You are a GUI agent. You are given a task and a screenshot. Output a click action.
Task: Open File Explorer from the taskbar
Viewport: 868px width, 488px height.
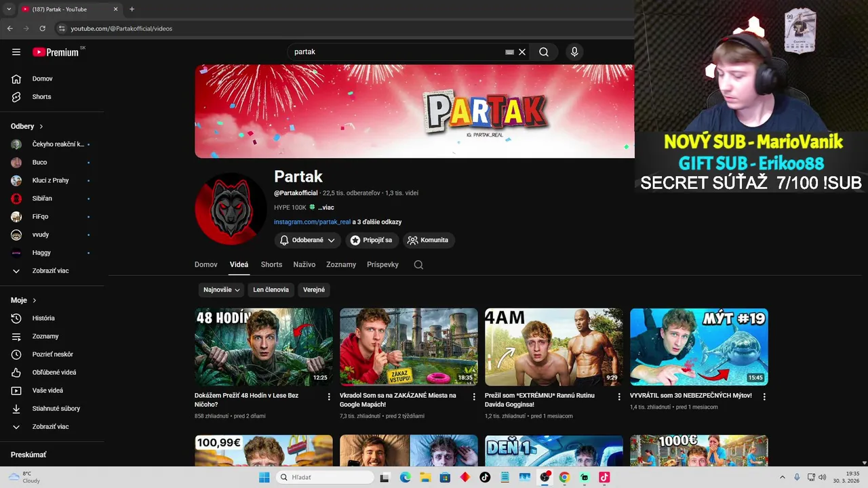[x=425, y=477]
